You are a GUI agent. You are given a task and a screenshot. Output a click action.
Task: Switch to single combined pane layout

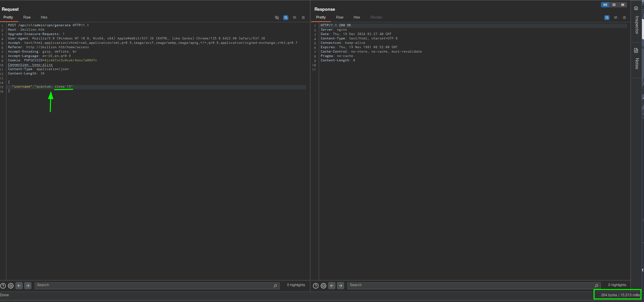[x=623, y=5]
